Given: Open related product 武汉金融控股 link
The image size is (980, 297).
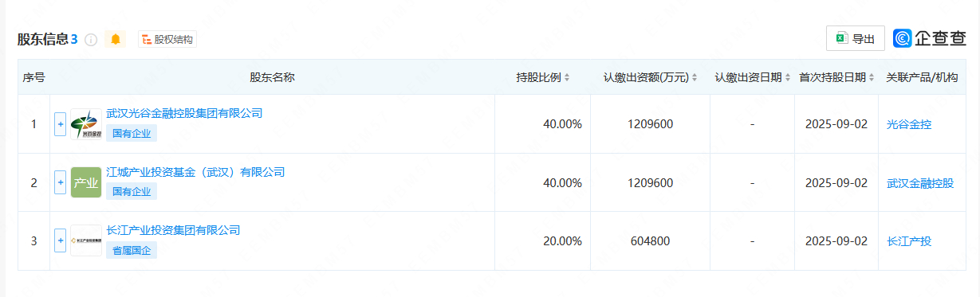Looking at the screenshot, I should pos(920,183).
